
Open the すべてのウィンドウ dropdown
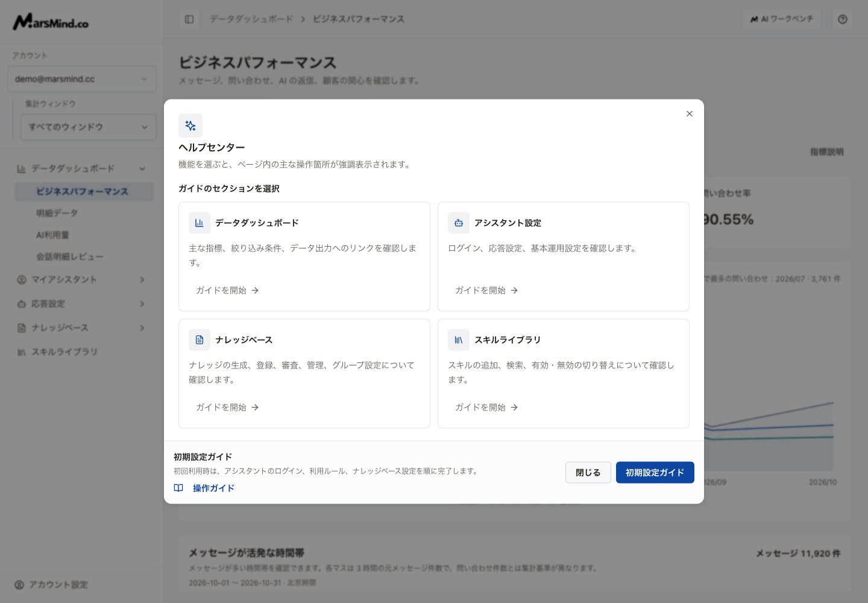point(89,127)
